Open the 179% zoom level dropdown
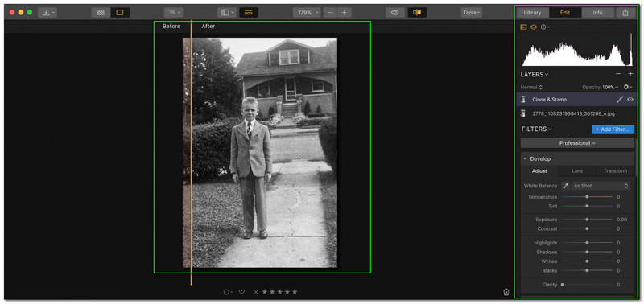 [307, 13]
